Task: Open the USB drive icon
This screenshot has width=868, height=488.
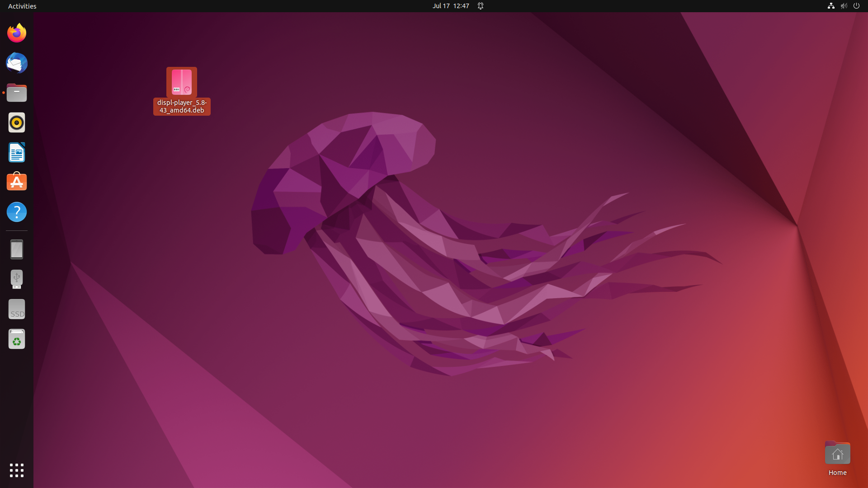Action: pos(17,279)
